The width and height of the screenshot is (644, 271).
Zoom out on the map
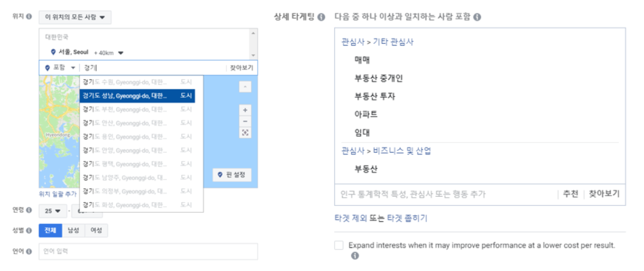click(245, 121)
